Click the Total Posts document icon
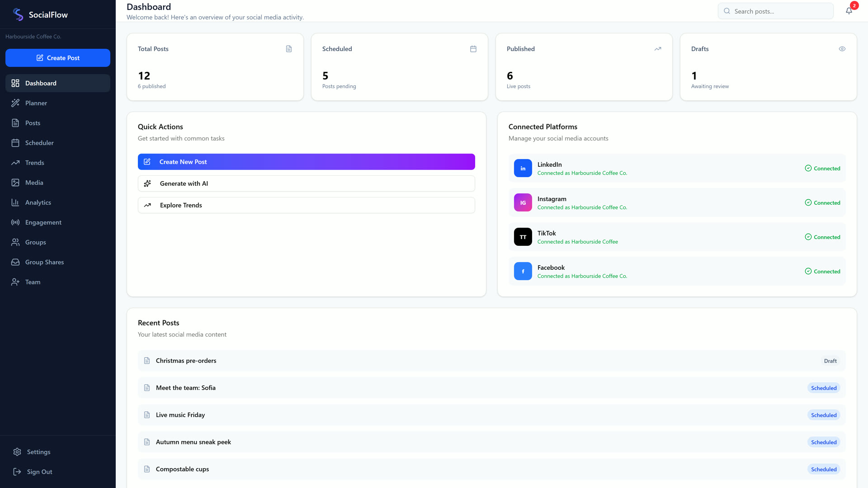Screen dimensions: 868x488 (x=289, y=49)
